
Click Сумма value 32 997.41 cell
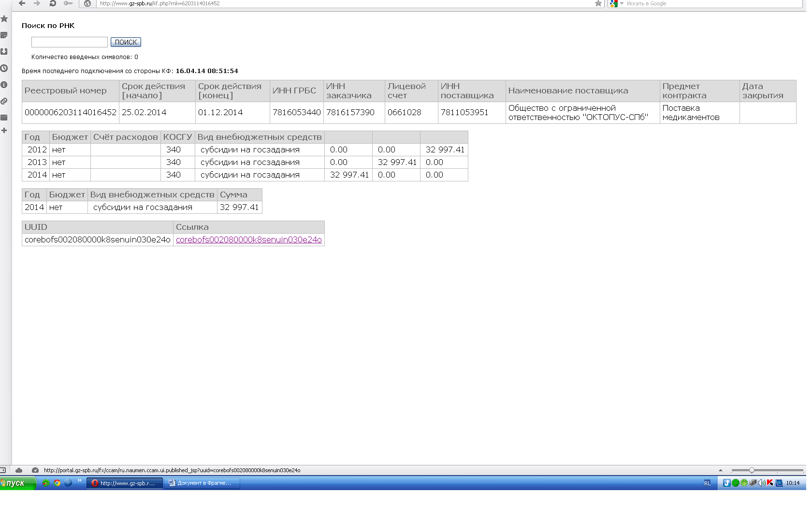pyautogui.click(x=240, y=208)
